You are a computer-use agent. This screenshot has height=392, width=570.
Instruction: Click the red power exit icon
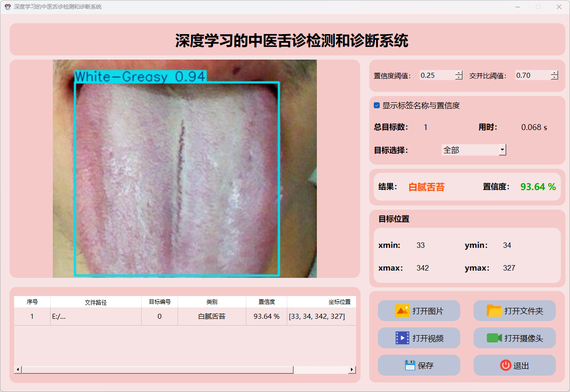[505, 365]
